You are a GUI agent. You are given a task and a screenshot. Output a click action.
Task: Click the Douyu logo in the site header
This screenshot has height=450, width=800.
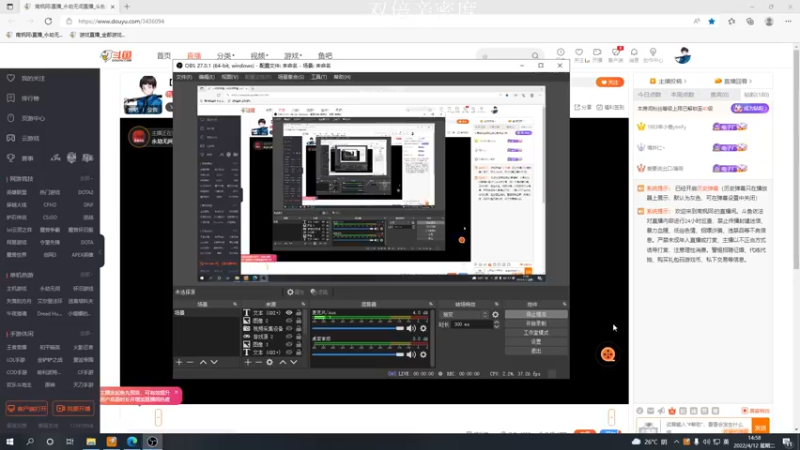(116, 56)
